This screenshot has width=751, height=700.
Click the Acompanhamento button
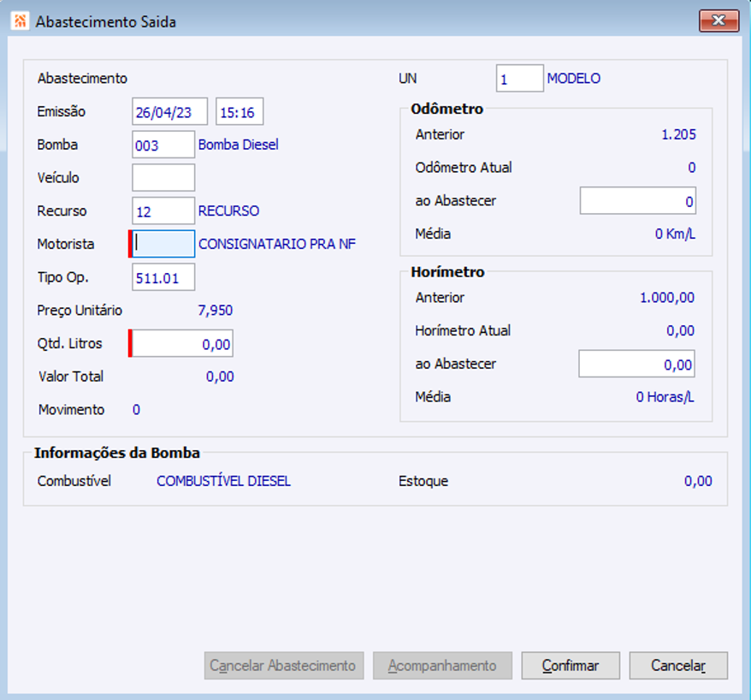tap(442, 666)
